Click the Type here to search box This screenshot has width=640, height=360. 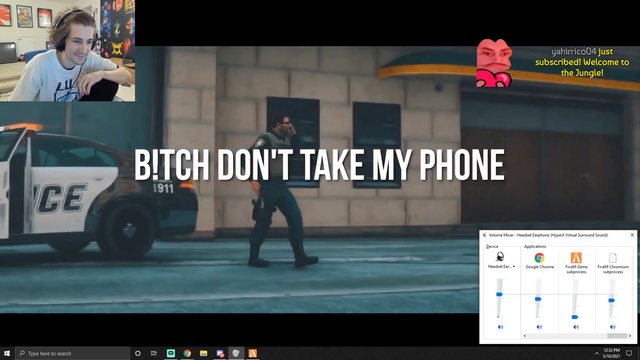(x=72, y=353)
